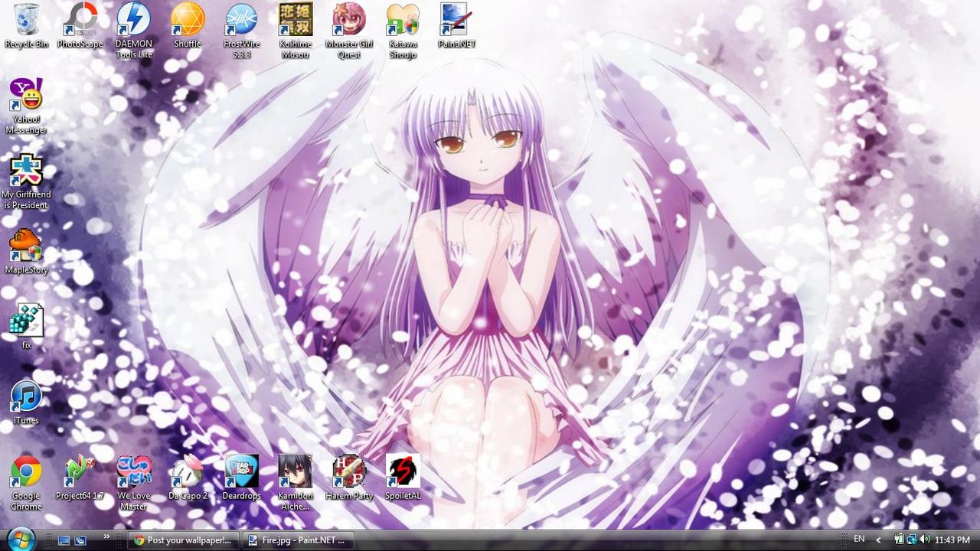Click the fix registry file icon

tap(26, 322)
